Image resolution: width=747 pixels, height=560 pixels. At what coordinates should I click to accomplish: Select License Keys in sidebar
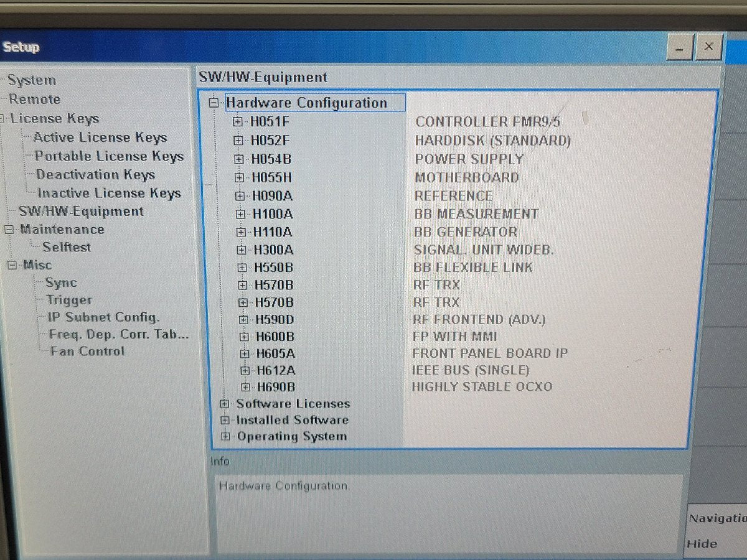[x=55, y=118]
